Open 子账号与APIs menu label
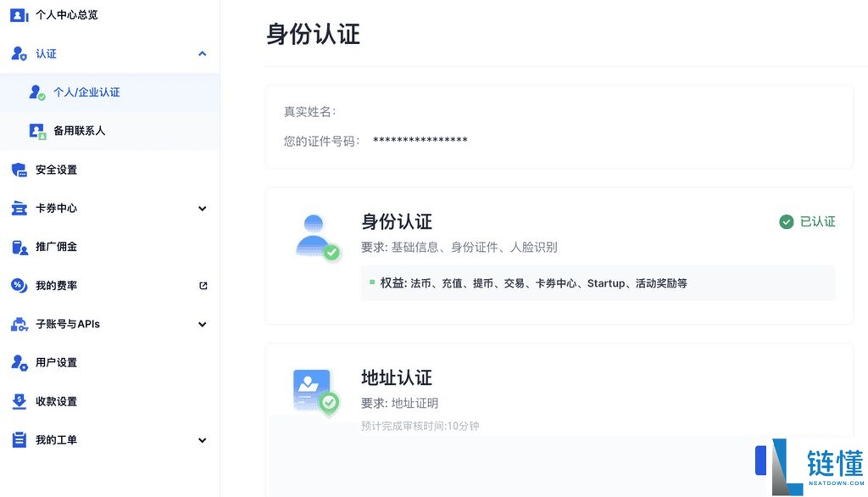868x497 pixels. point(68,324)
